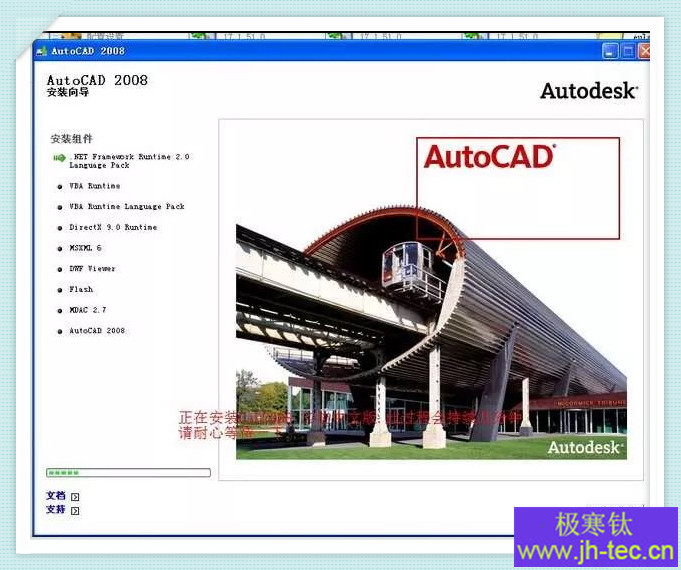Select 'AutoCAD 2008' component entry in list
The width and height of the screenshot is (681, 570).
click(97, 331)
